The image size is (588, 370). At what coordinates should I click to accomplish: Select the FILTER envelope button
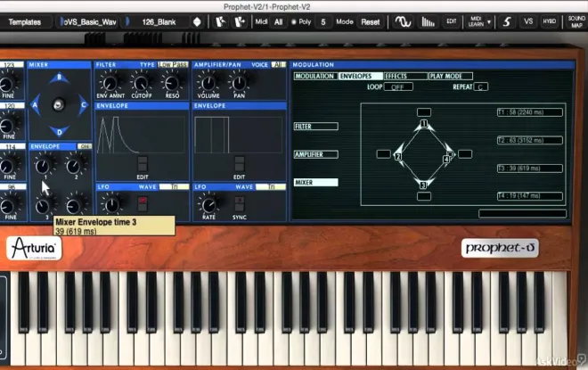(315, 127)
